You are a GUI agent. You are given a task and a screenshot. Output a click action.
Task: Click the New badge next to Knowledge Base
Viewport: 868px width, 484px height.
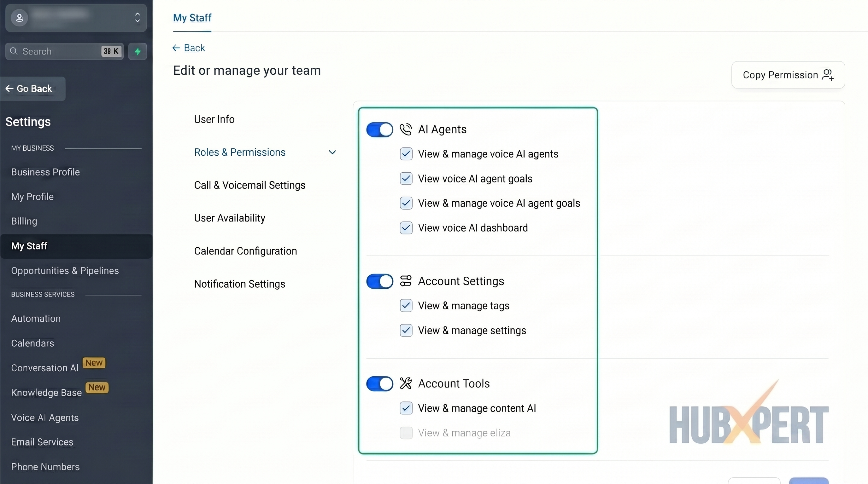[97, 387]
